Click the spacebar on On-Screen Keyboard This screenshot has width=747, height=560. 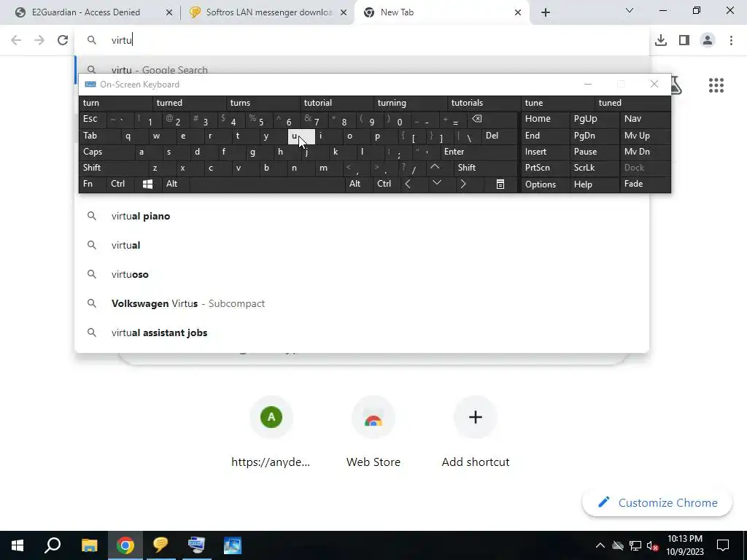(x=267, y=184)
